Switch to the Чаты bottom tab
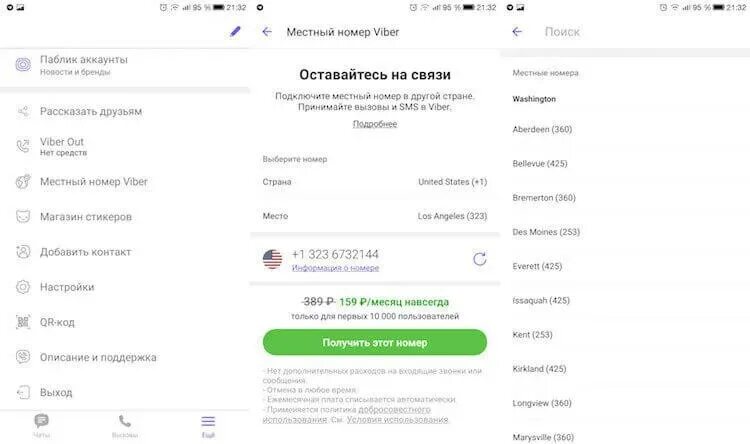 coord(42,426)
